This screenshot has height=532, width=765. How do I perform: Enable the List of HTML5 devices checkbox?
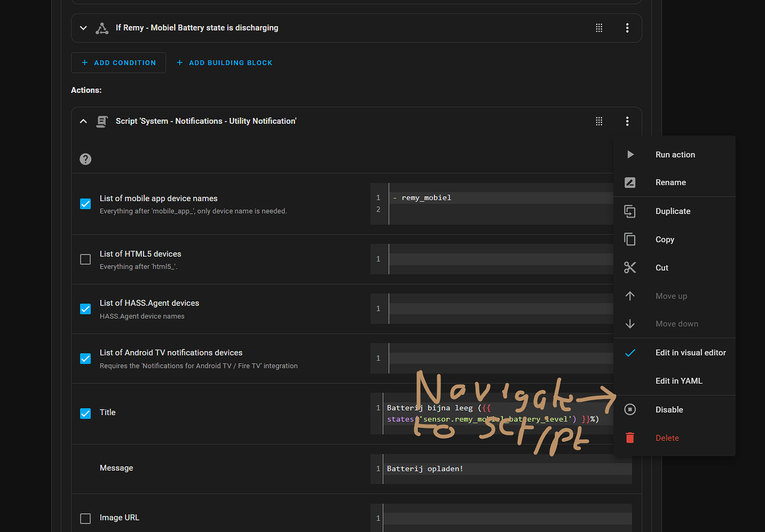click(85, 259)
